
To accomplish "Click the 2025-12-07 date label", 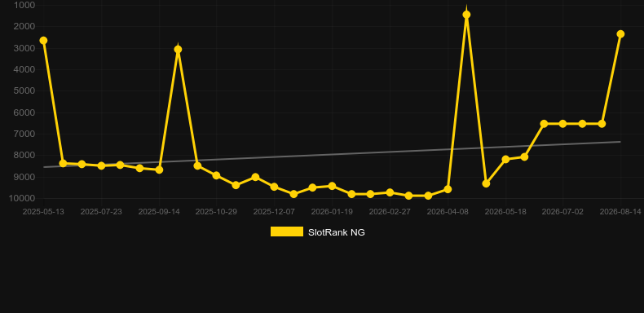I will 274,212.
